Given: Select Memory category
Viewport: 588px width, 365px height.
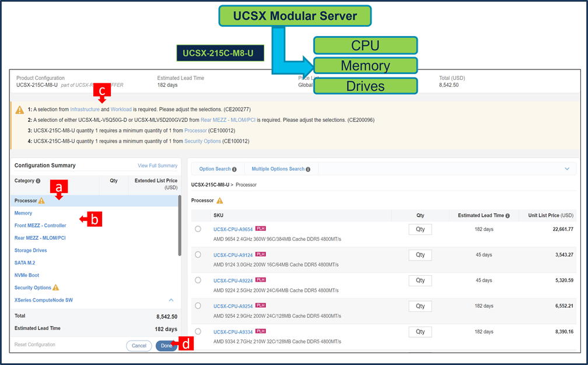Looking at the screenshot, I should click(23, 213).
